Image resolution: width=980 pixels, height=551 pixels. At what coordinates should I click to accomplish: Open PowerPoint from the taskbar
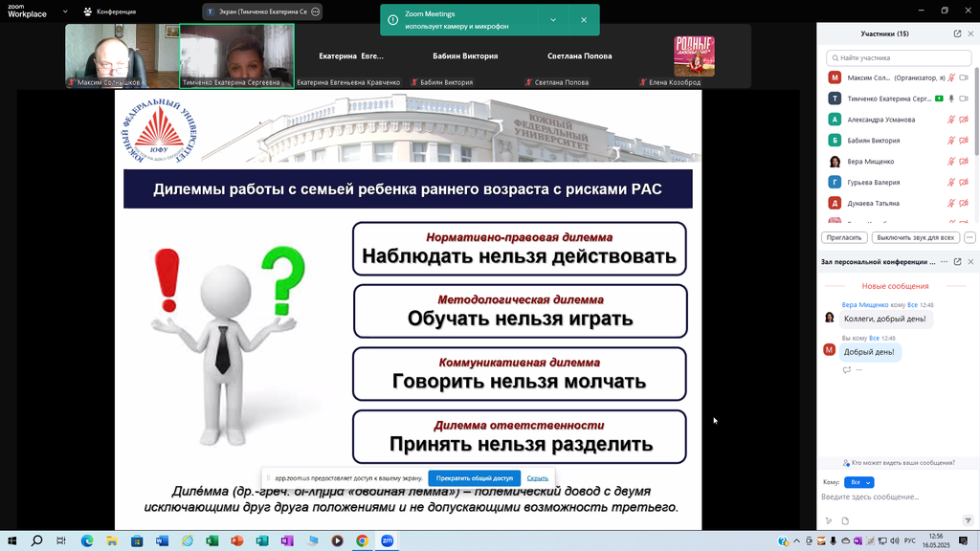click(x=236, y=540)
